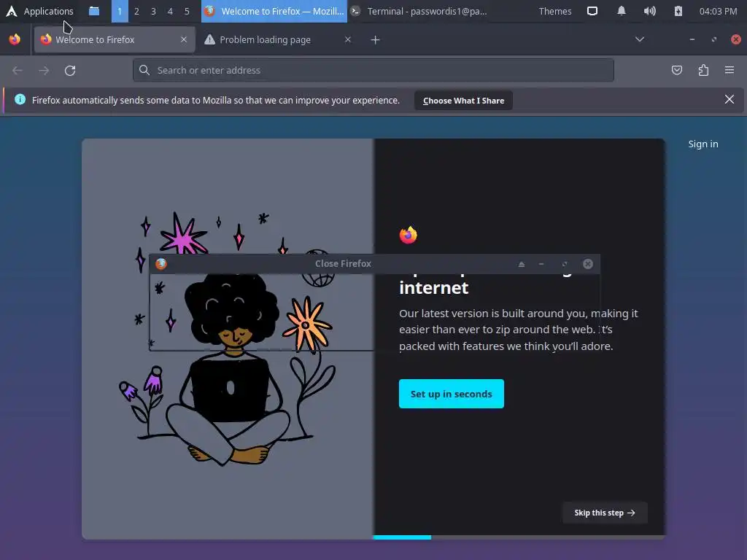
Task: Click the onboarding progress bar
Action: [x=519, y=537]
